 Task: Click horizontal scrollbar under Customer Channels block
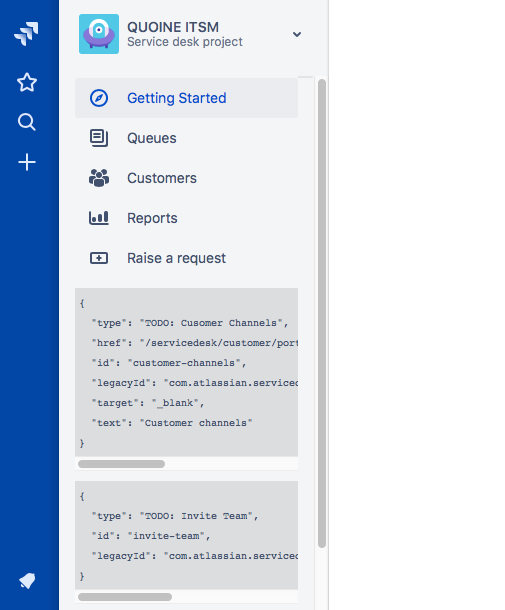click(121, 464)
